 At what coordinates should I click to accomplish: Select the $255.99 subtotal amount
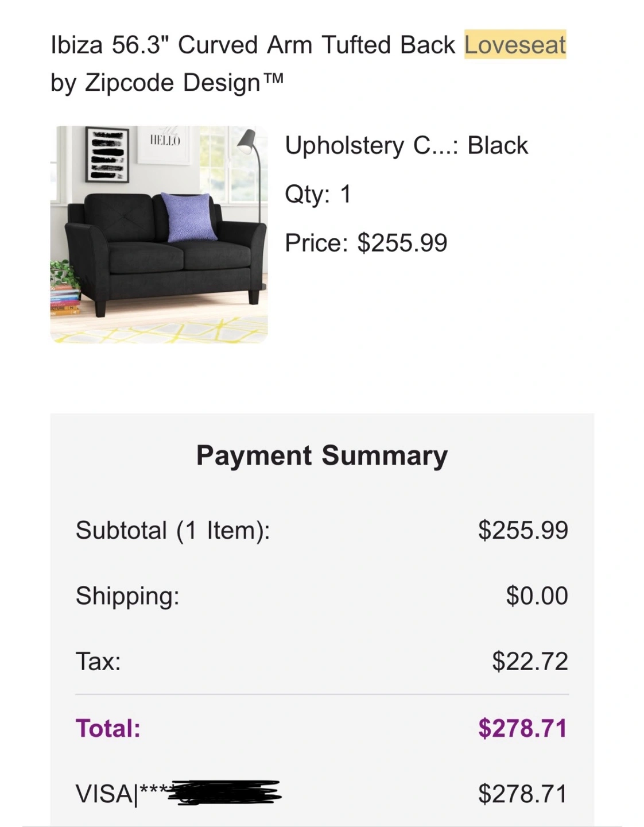[522, 530]
